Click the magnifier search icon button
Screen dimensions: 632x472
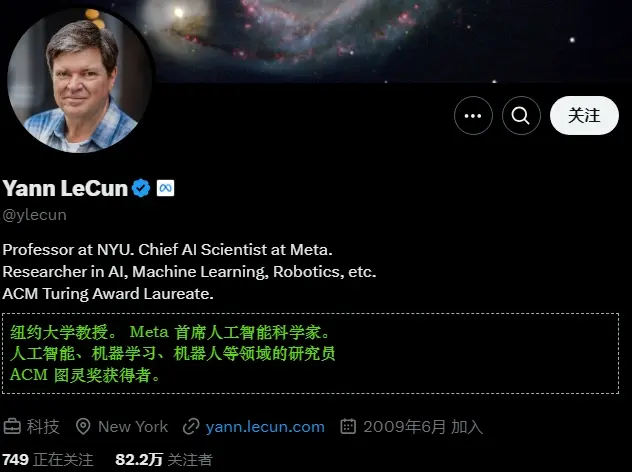(x=521, y=116)
